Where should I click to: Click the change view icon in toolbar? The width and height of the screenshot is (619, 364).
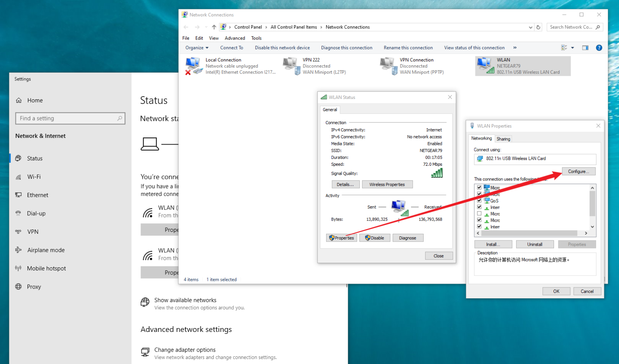[x=564, y=48]
